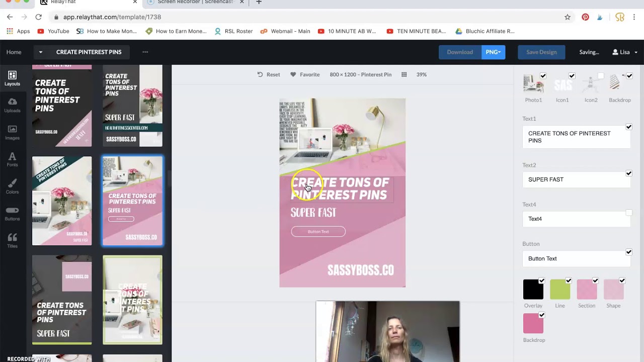Toggle the Button text checkbox

pyautogui.click(x=629, y=252)
